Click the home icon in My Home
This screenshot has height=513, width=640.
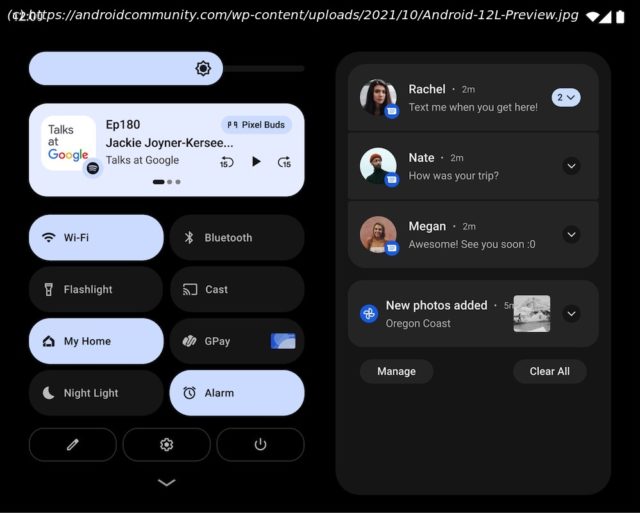pyautogui.click(x=49, y=341)
